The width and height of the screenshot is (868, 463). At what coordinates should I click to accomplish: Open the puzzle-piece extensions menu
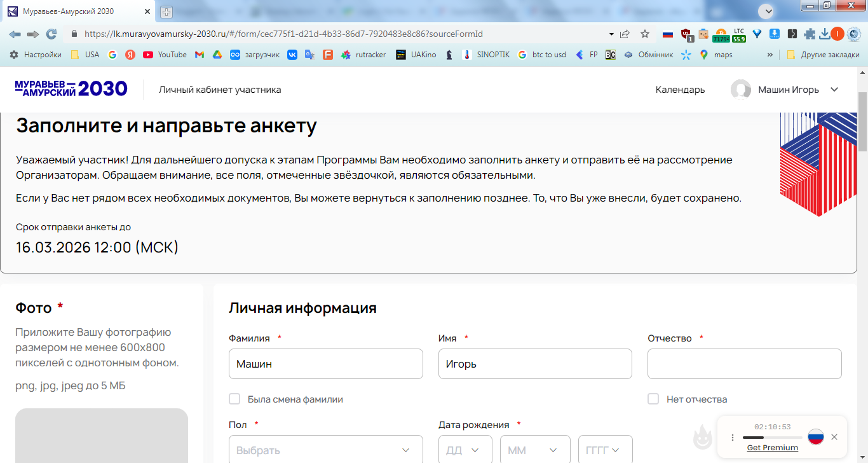pos(810,34)
